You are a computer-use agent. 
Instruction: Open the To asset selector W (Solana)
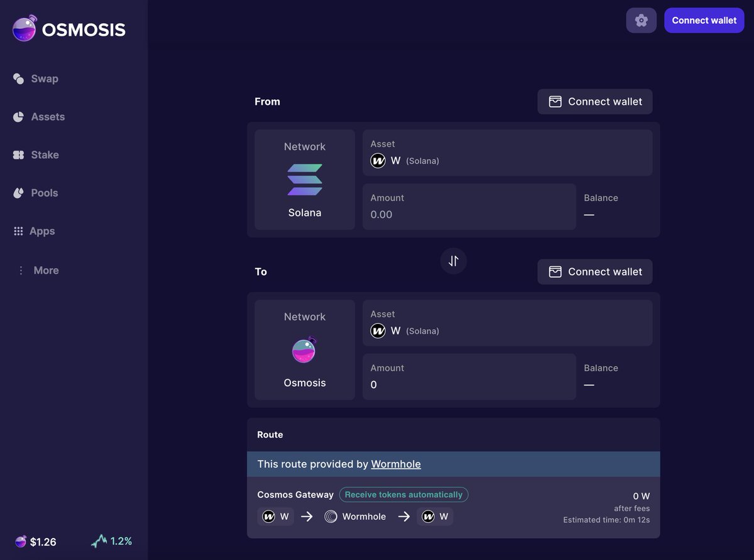[508, 323]
